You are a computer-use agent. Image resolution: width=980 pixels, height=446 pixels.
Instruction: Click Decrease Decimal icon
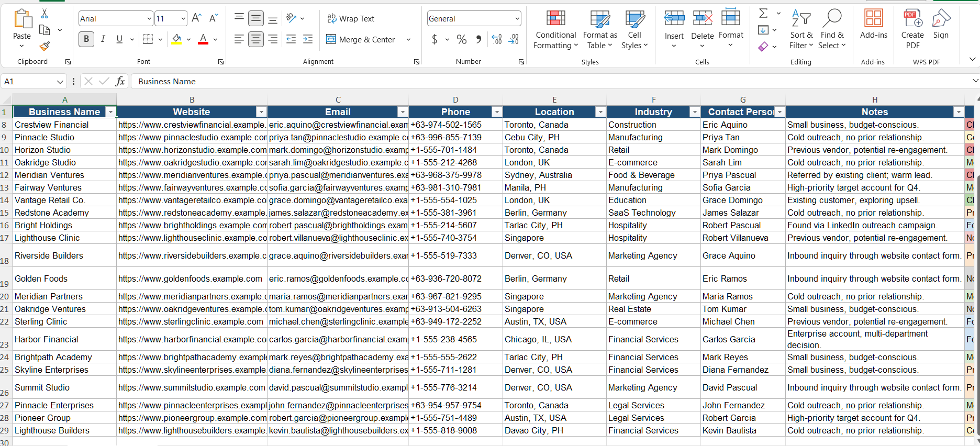click(514, 39)
